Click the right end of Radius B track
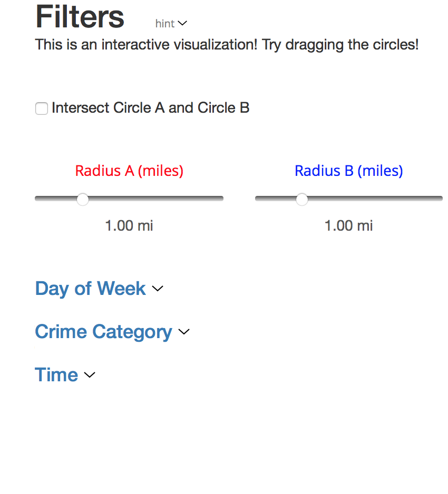Image resolution: width=448 pixels, height=494 pixels. [440, 199]
